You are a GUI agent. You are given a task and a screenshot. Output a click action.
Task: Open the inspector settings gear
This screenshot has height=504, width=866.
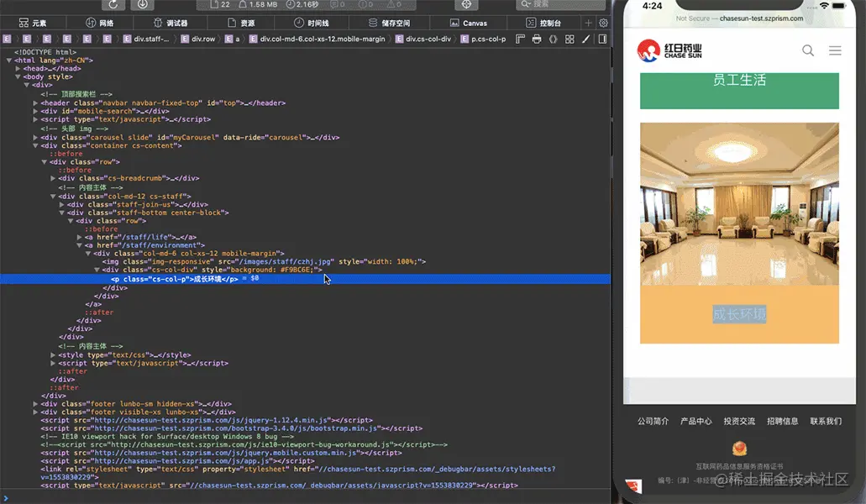(603, 23)
